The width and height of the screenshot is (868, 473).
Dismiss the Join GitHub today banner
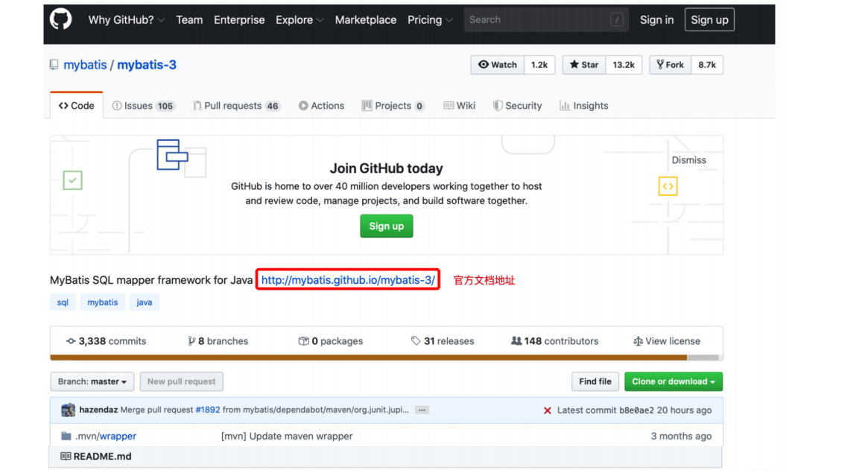tap(688, 160)
